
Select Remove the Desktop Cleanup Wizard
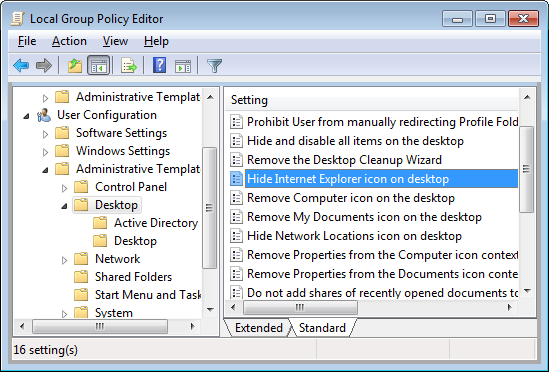pyautogui.click(x=344, y=160)
